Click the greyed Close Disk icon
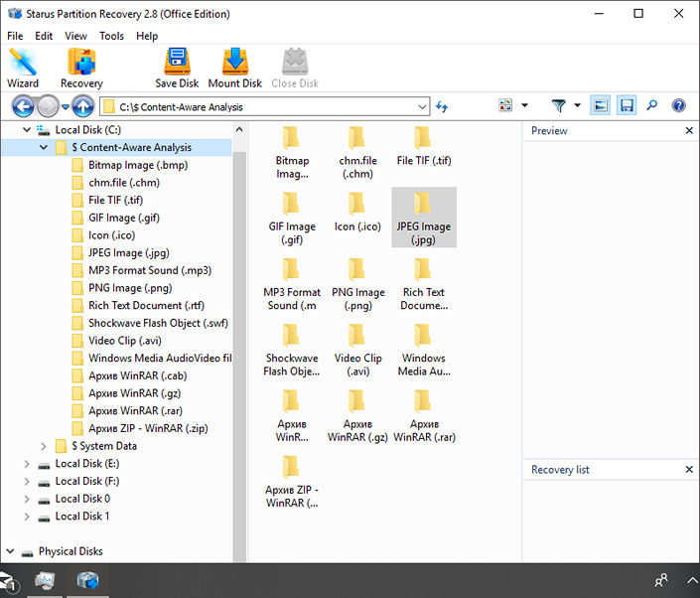This screenshot has height=598, width=700. tap(295, 69)
